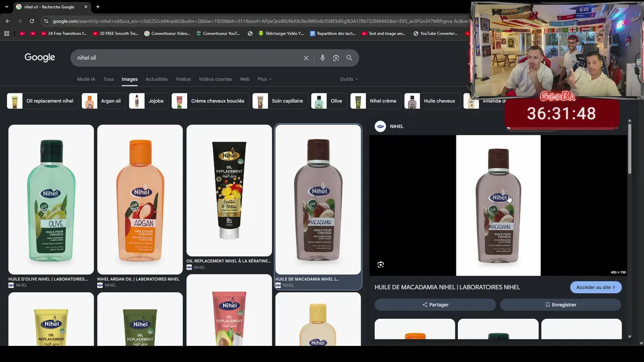This screenshot has width=644, height=362.
Task: Open the black Oil Replacement tube image
Action: (229, 191)
